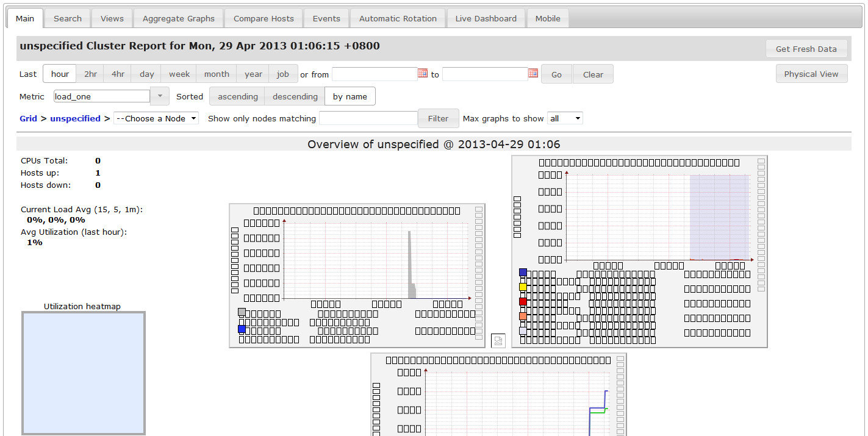
Task: Switch to Physical View
Action: (x=811, y=73)
